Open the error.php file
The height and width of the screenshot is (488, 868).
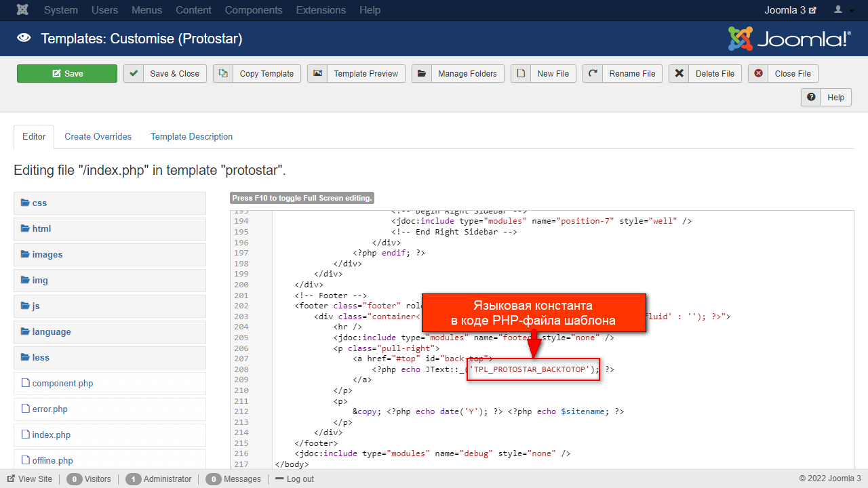coord(50,409)
